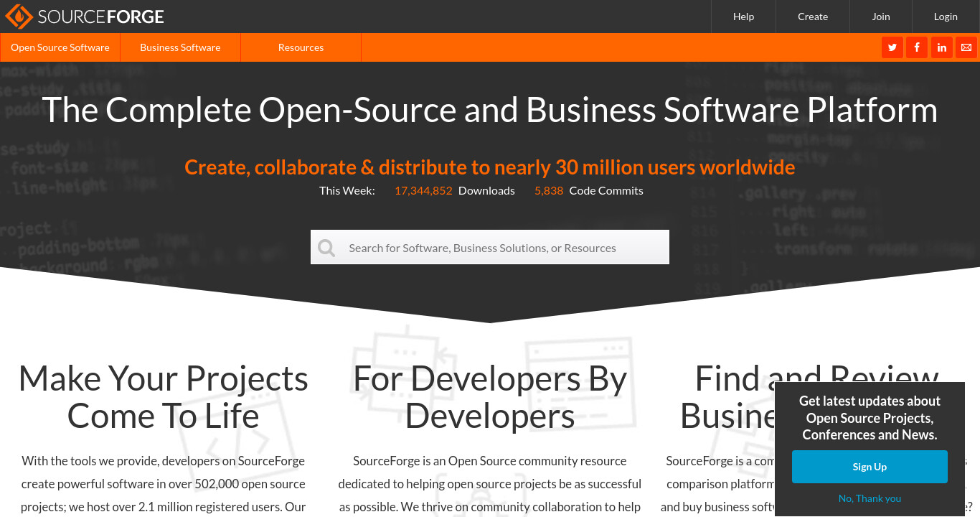This screenshot has height=517, width=980.
Task: Click the SOURCEFORGE wordmark text
Action: point(100,17)
